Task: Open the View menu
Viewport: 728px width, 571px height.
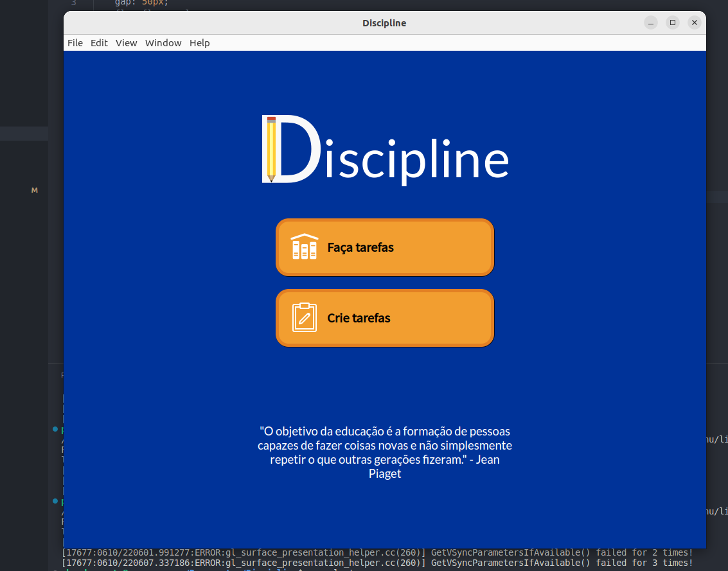Action: [126, 42]
